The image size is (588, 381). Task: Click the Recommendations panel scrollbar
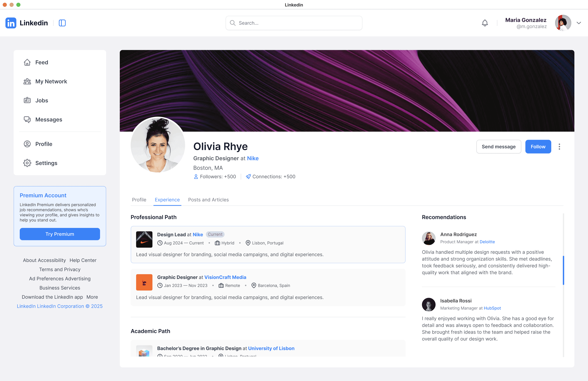coord(563,270)
